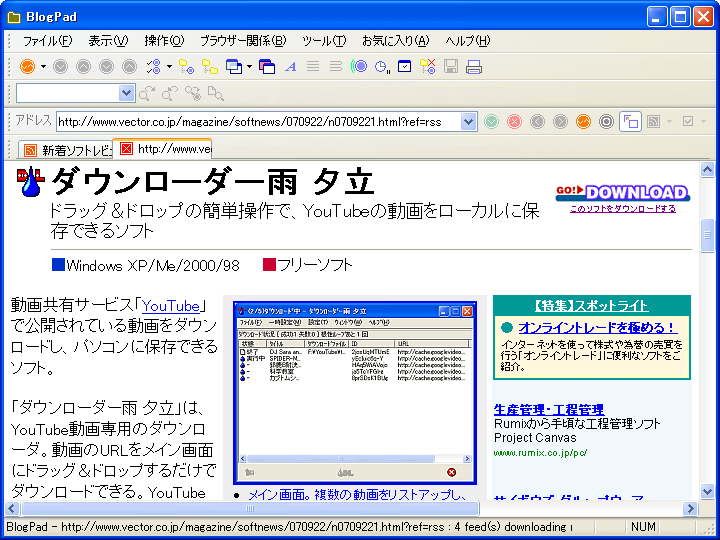Click the search in page document icon
Screen dimensions: 720x540
coord(216,94)
